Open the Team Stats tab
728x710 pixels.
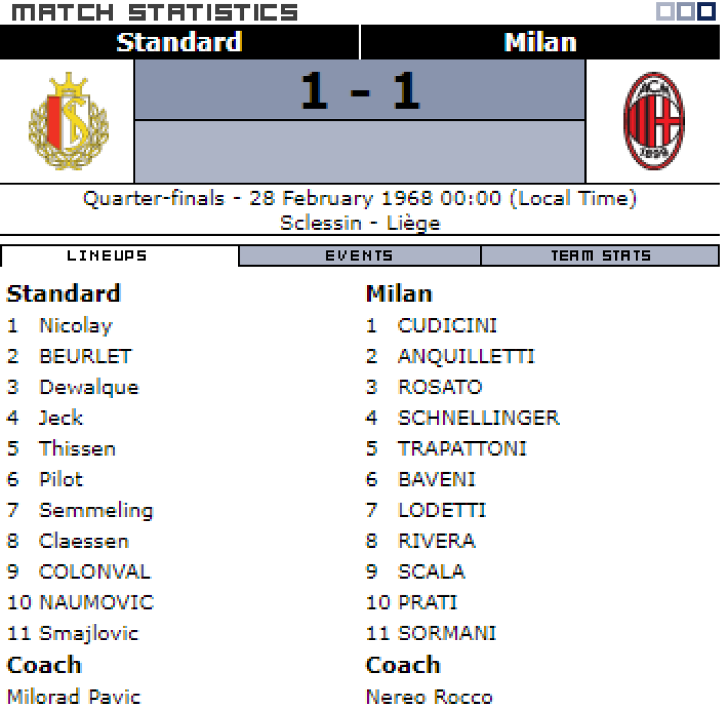coord(600,256)
